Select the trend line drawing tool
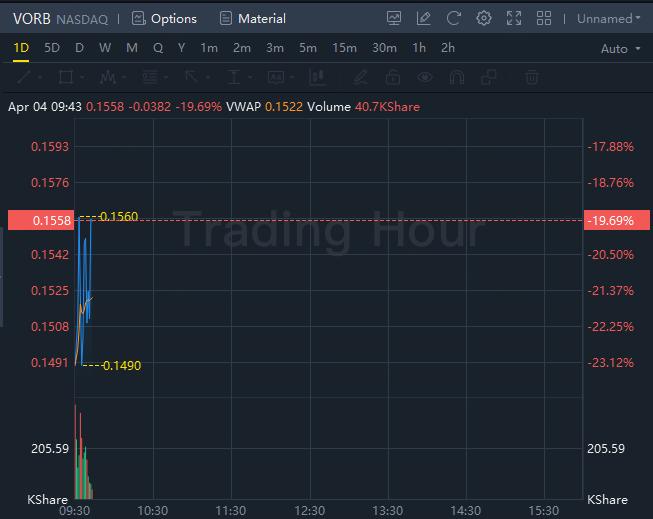Viewport: 653px width, 519px height. coord(24,77)
